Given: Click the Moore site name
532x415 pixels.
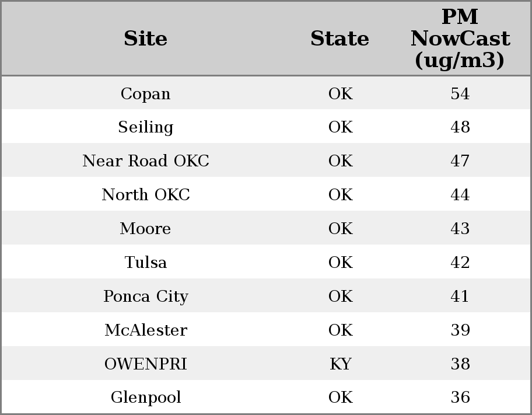Looking at the screenshot, I should coord(145,229).
